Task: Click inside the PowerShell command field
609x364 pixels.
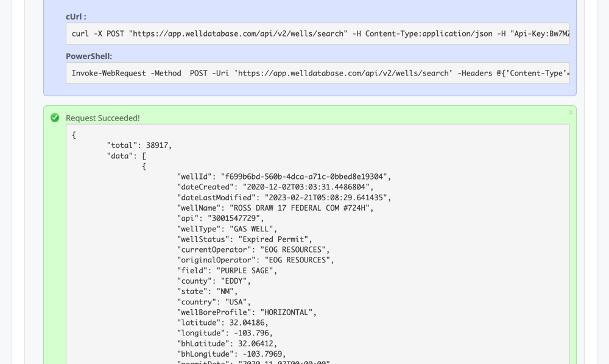Action: tap(317, 74)
